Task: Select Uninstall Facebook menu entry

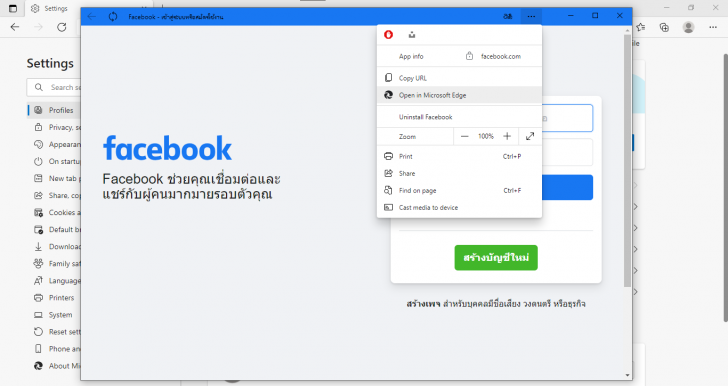Action: click(x=459, y=117)
